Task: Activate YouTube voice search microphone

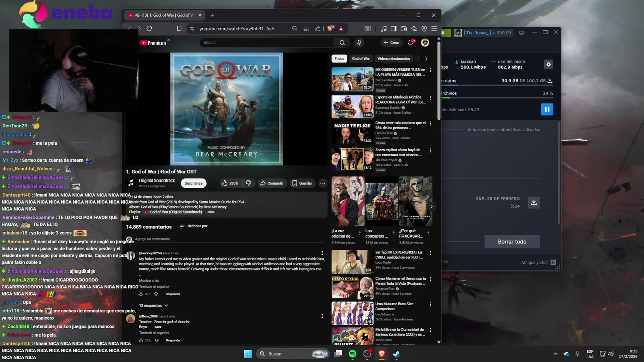Action: (x=359, y=43)
